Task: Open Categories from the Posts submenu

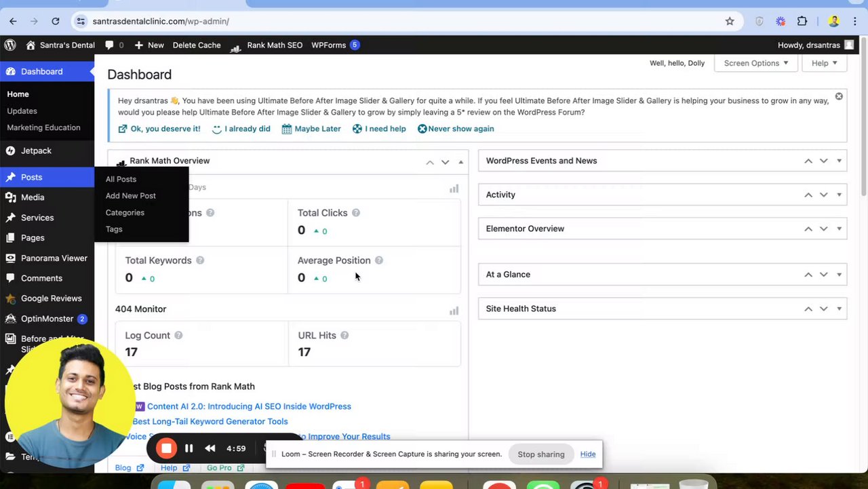Action: coord(125,212)
